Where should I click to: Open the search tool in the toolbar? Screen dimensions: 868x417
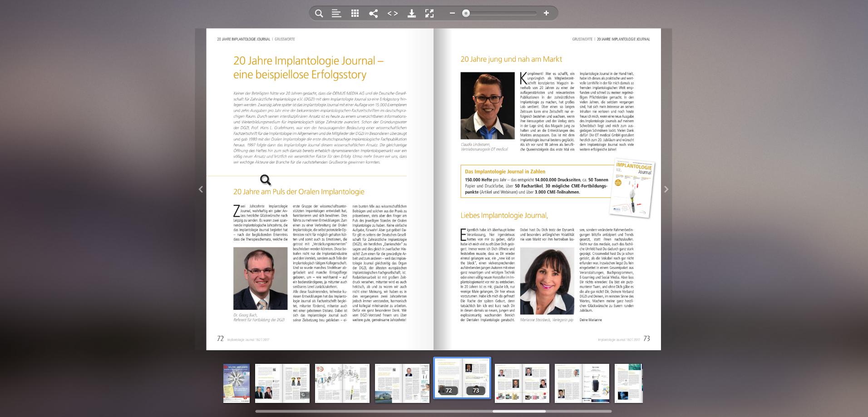[319, 13]
